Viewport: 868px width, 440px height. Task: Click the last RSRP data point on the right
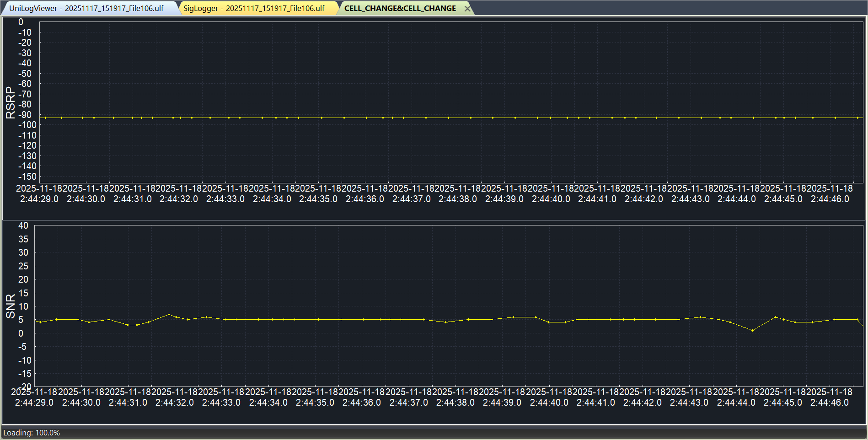(x=857, y=118)
